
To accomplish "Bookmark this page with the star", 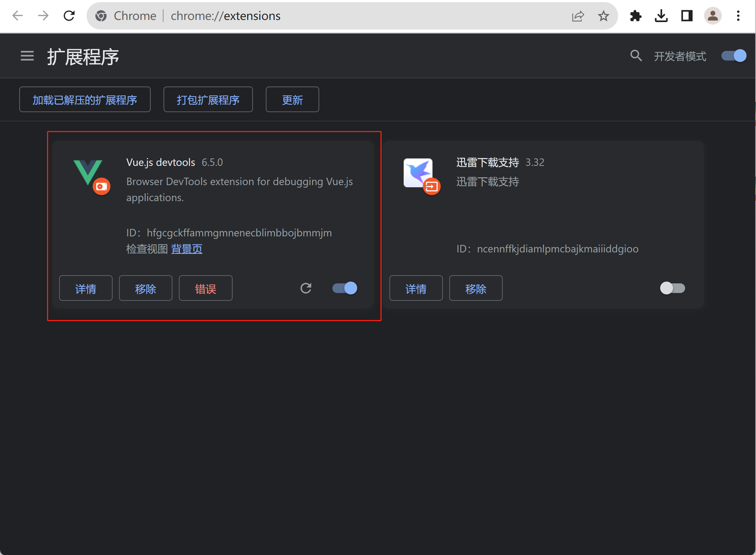I will coord(604,16).
